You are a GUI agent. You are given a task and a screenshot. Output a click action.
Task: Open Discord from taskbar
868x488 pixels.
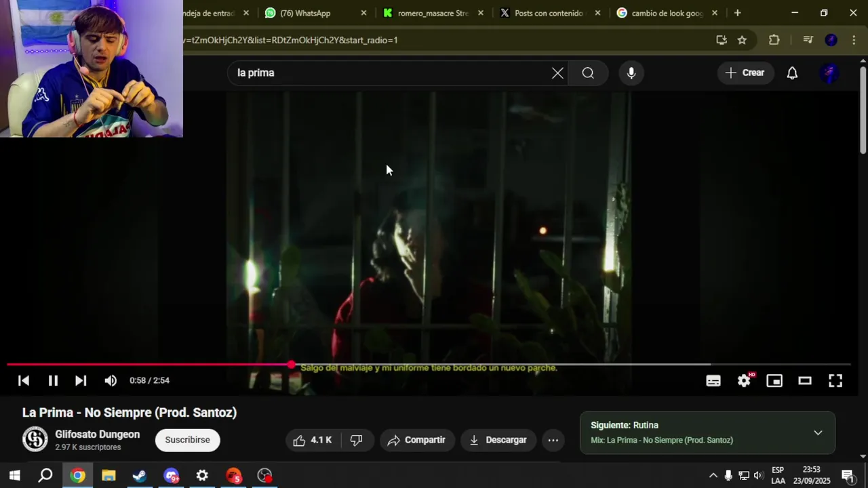[x=171, y=476]
